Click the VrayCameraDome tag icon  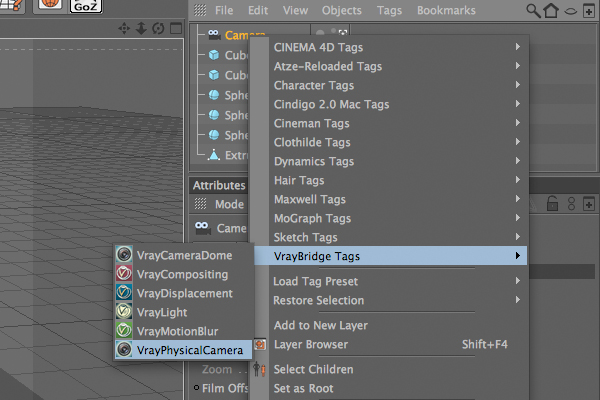coord(124,254)
